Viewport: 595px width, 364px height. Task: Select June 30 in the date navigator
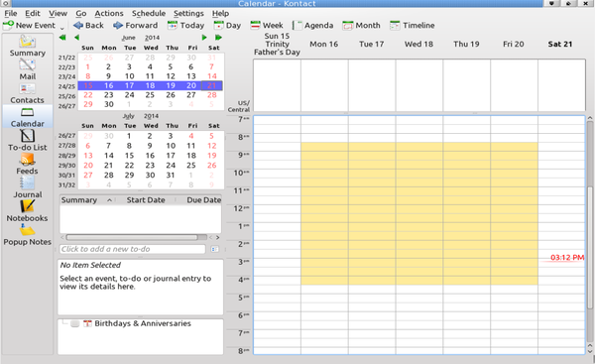tap(109, 104)
